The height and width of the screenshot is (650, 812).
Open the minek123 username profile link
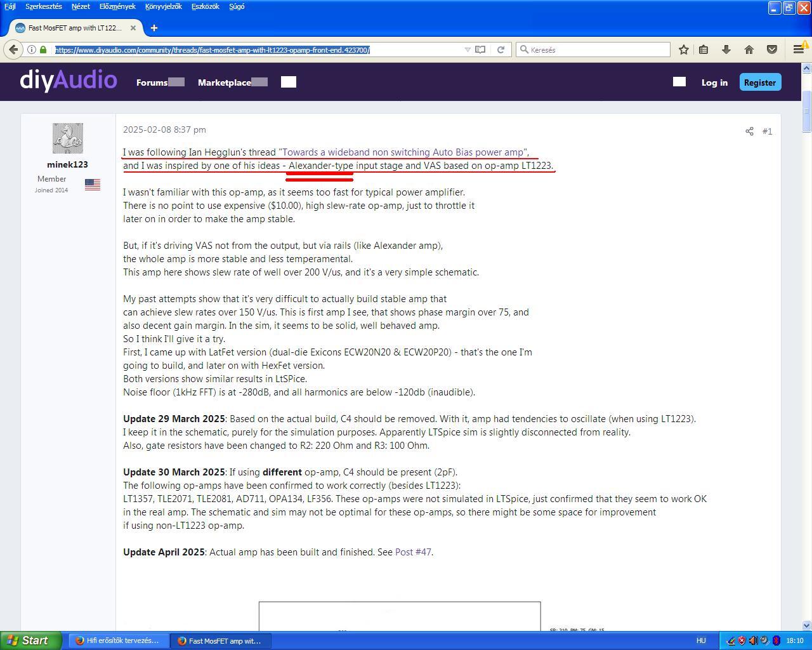click(67, 164)
